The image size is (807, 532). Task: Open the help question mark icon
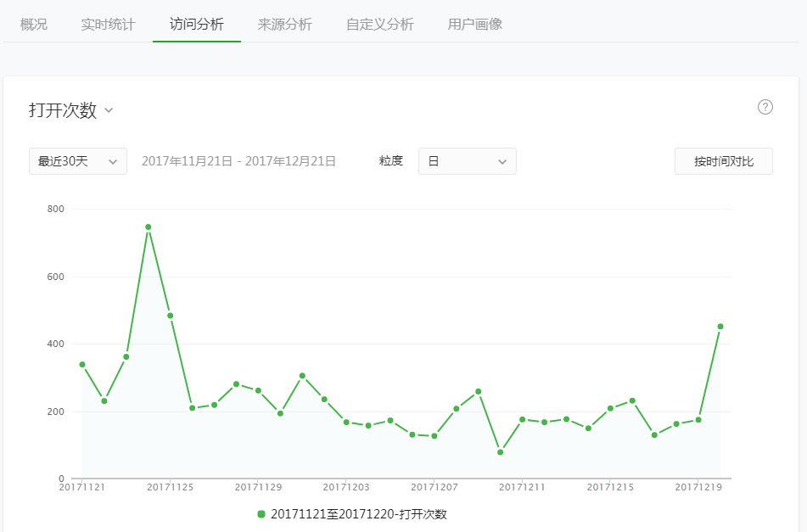765,107
